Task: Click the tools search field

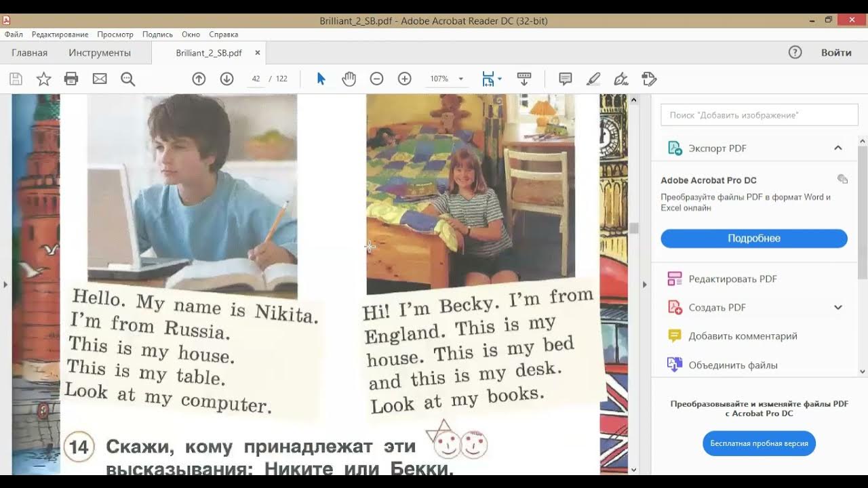Action: (x=759, y=115)
